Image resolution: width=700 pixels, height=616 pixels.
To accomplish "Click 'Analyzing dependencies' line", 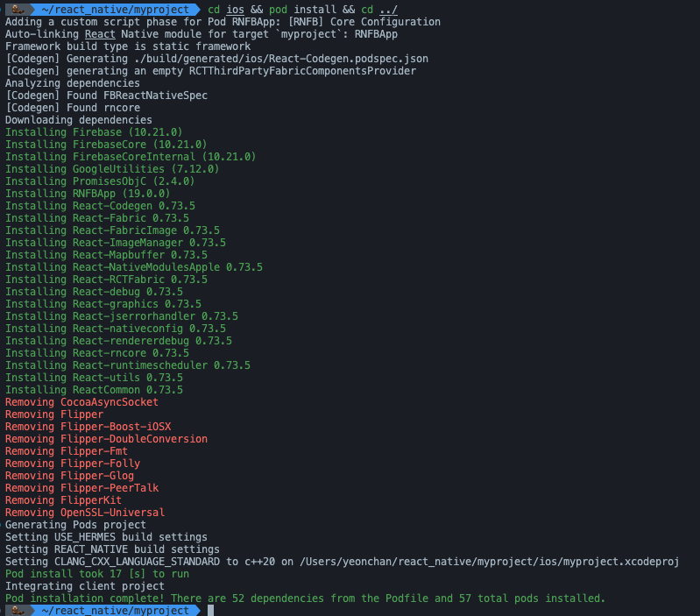I will tap(73, 83).
